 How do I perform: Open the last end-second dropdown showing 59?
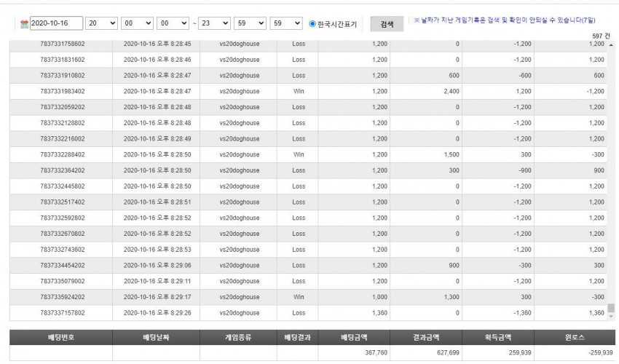pos(285,23)
